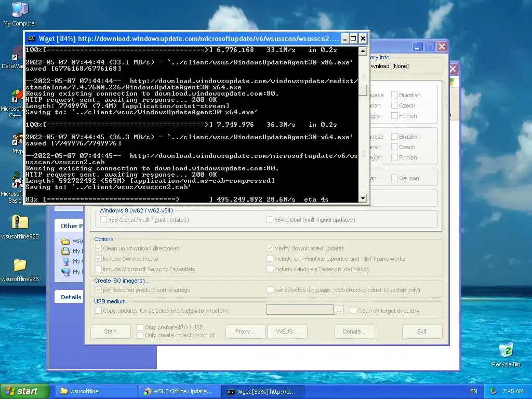Check Windows 8 x64 Global checkbox

(x=270, y=220)
